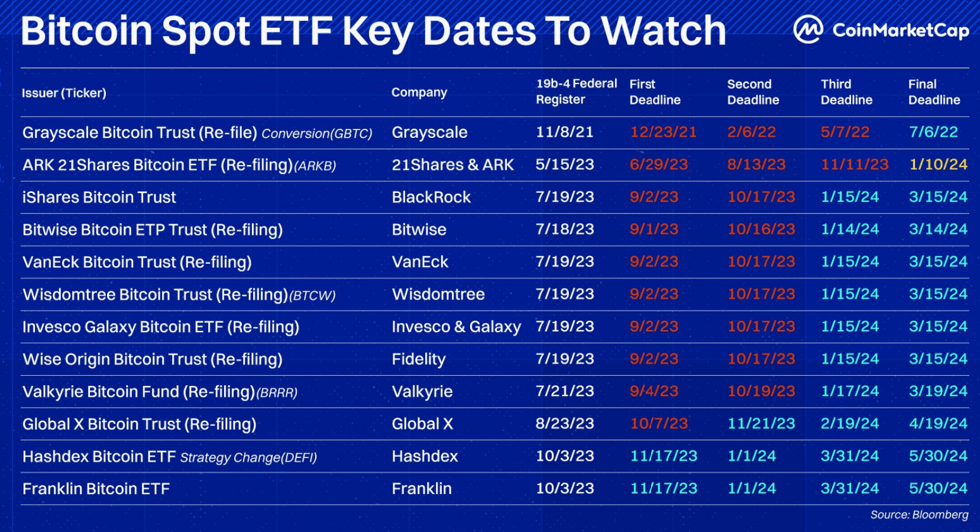Select the Issuer (Ticker) column header

[64, 93]
